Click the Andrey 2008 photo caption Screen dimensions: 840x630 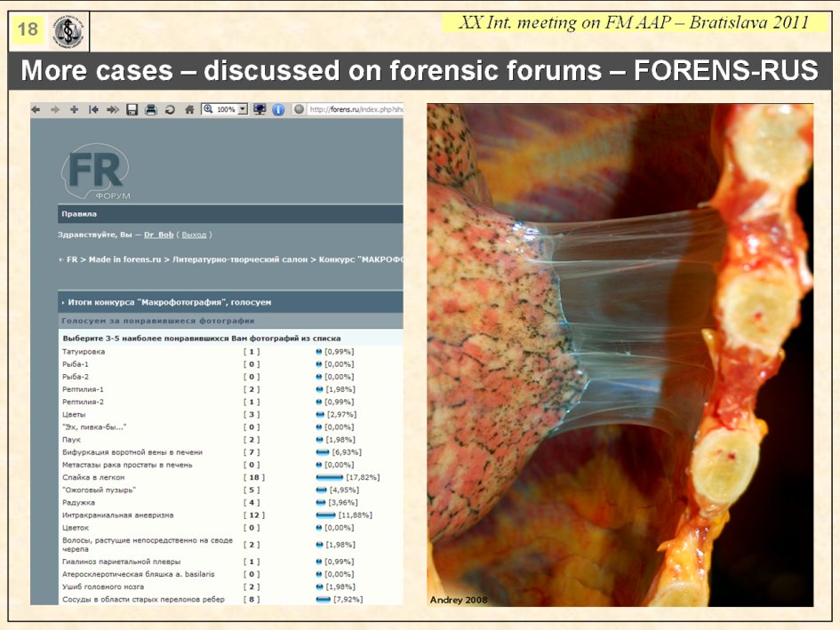tap(459, 600)
